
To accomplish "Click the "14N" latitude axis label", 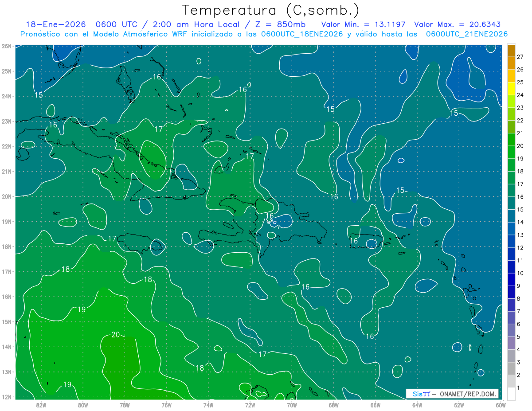I will (x=7, y=347).
